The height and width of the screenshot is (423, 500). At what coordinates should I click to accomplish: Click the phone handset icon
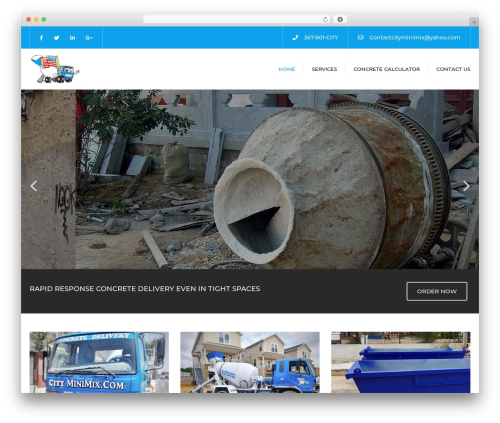(295, 38)
